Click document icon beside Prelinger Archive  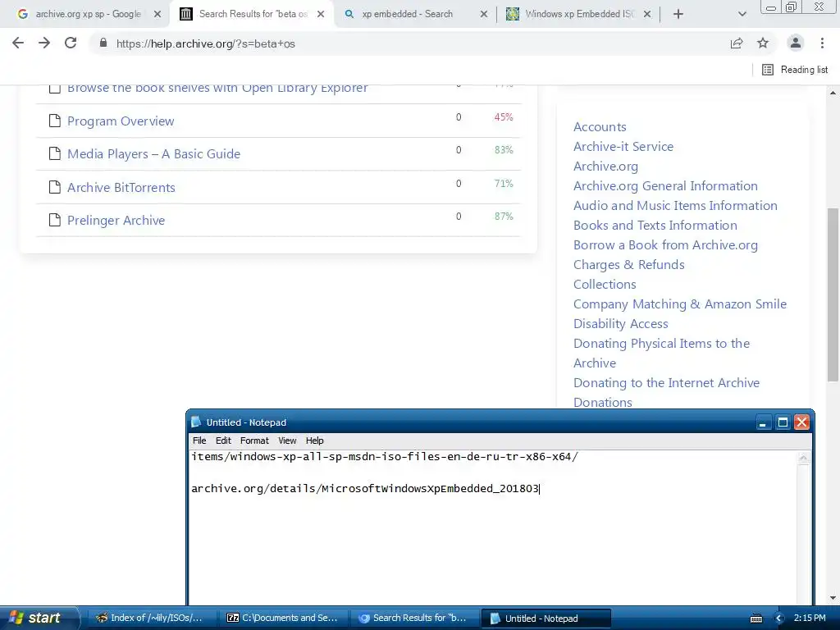(55, 220)
